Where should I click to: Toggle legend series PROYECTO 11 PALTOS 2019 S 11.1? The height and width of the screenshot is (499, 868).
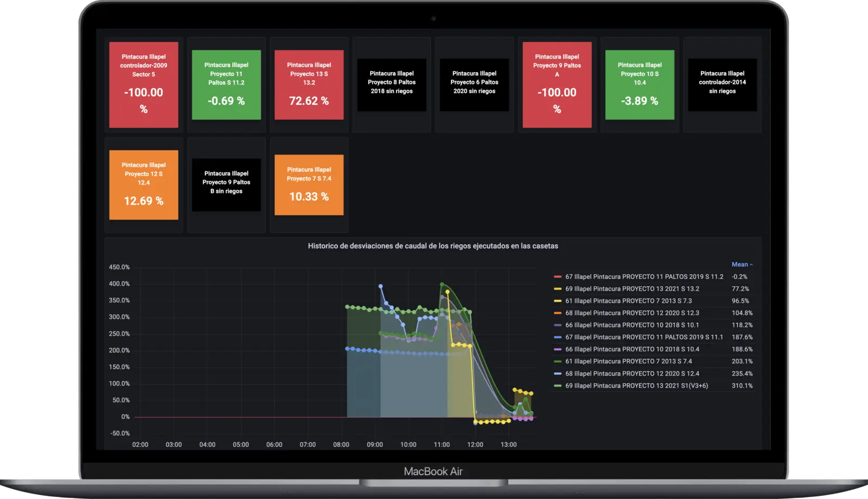[x=644, y=337]
